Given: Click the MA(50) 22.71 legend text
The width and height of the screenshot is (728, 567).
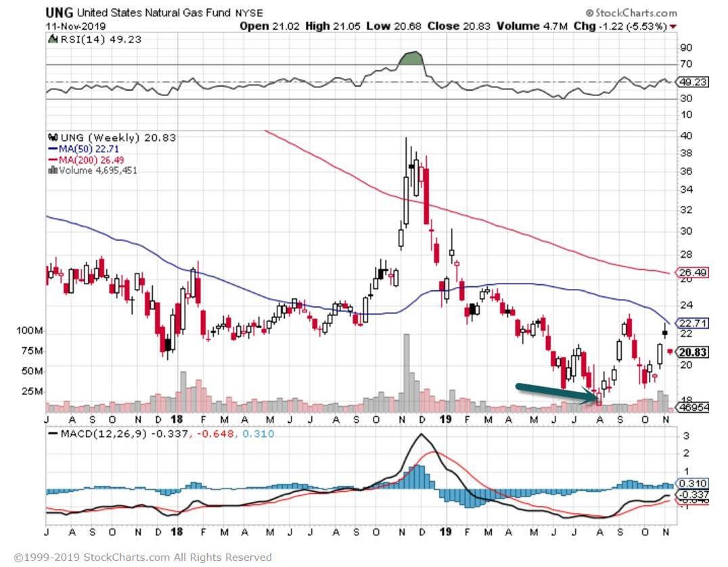Looking at the screenshot, I should click(x=89, y=149).
